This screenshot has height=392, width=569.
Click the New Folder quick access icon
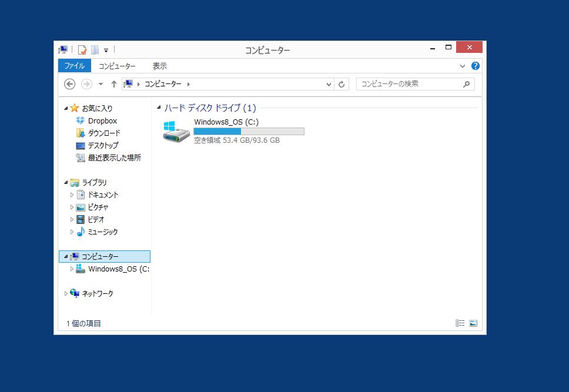pos(95,50)
